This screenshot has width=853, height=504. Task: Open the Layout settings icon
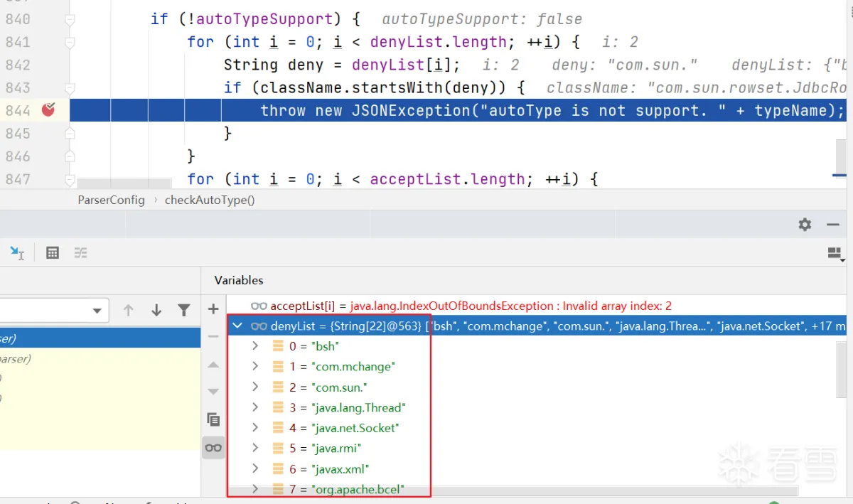pyautogui.click(x=835, y=252)
